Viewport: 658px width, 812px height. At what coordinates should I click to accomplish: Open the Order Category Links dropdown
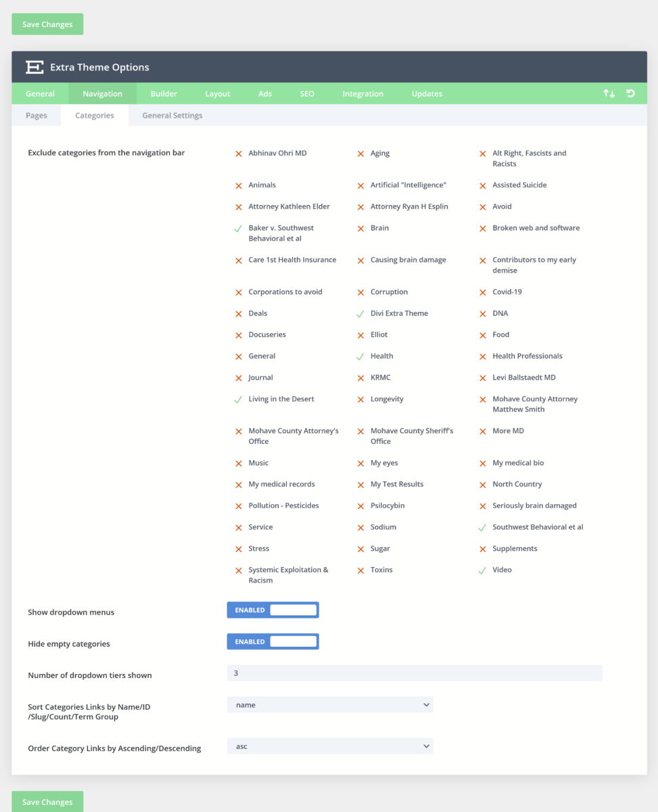(330, 746)
